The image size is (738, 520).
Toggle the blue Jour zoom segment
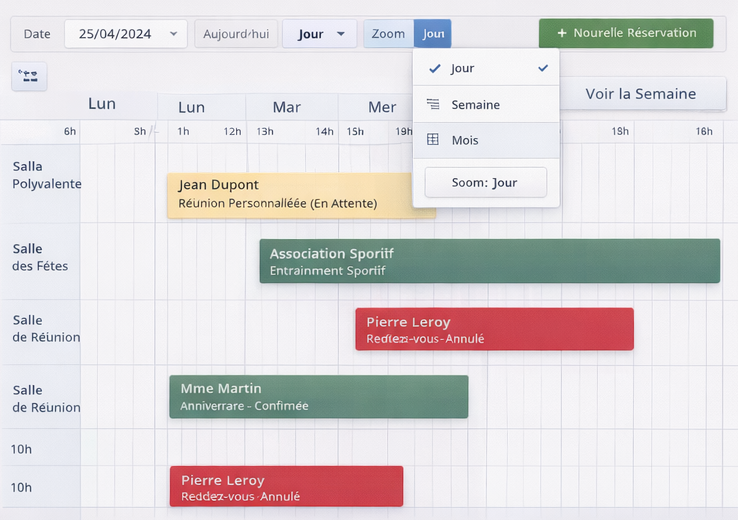tap(433, 34)
